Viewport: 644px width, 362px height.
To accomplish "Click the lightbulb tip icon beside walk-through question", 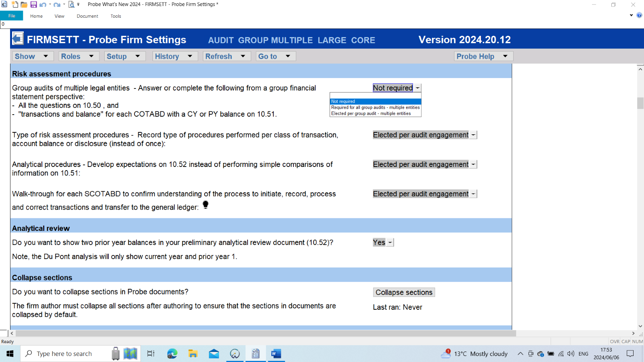I will pyautogui.click(x=206, y=205).
